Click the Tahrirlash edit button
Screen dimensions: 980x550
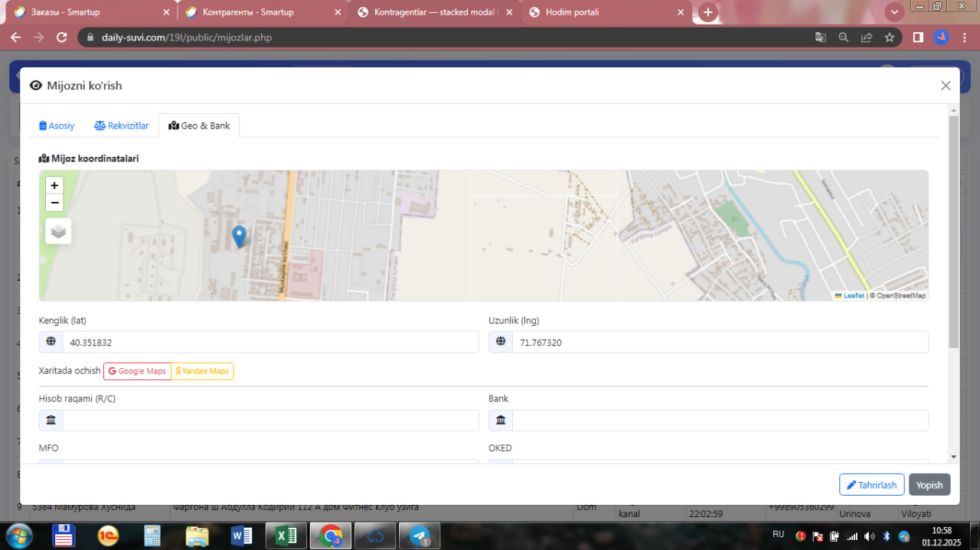[x=871, y=485]
